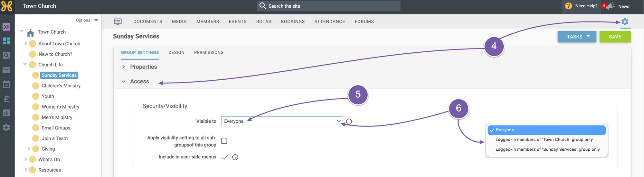
Task: Toggle Include in user-side menus checkmark
Action: (x=225, y=157)
